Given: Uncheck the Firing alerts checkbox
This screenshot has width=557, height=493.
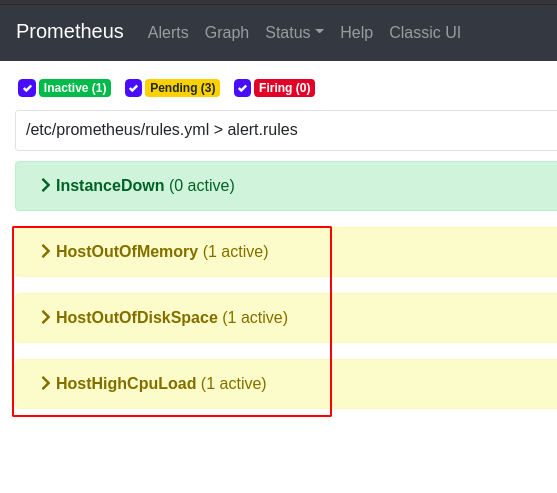Looking at the screenshot, I should click(243, 88).
